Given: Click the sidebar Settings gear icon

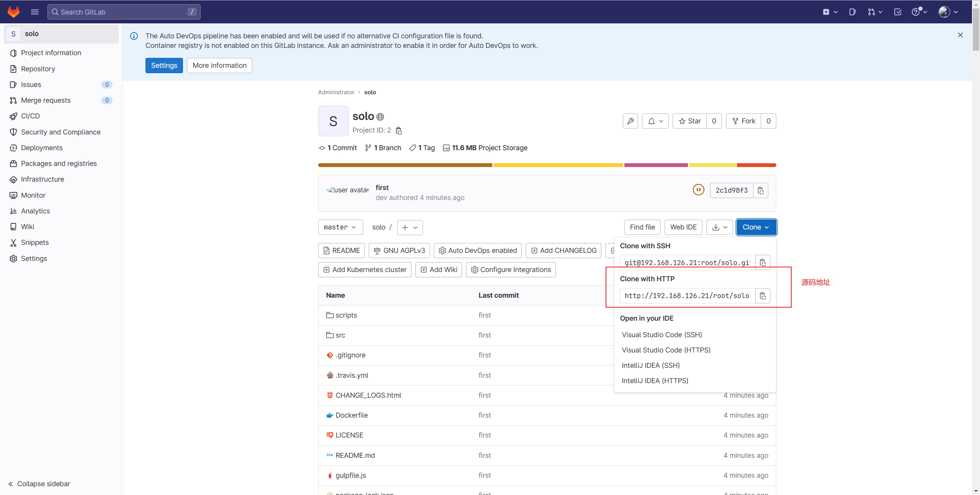Looking at the screenshot, I should 13,259.
